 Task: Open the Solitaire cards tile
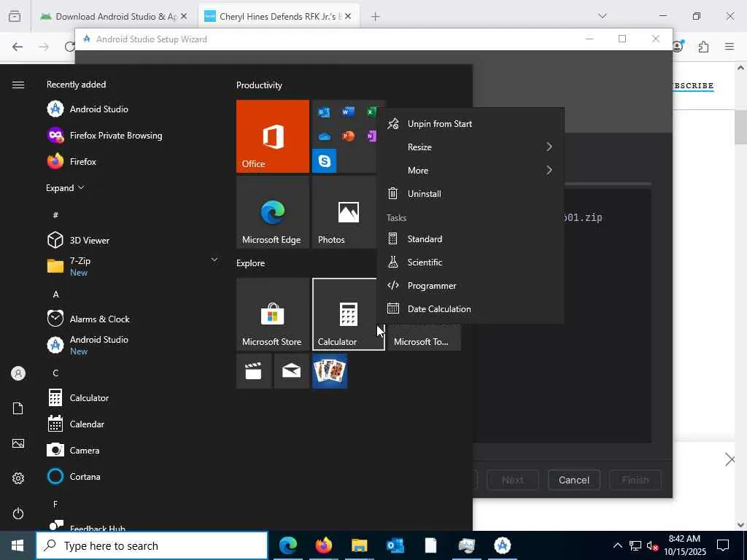(x=330, y=371)
